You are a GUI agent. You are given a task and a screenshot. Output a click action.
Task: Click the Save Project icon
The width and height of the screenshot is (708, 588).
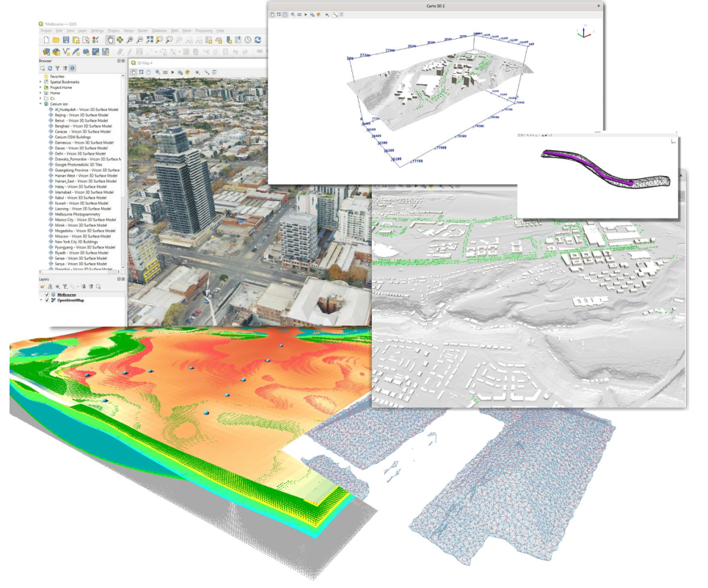point(66,40)
